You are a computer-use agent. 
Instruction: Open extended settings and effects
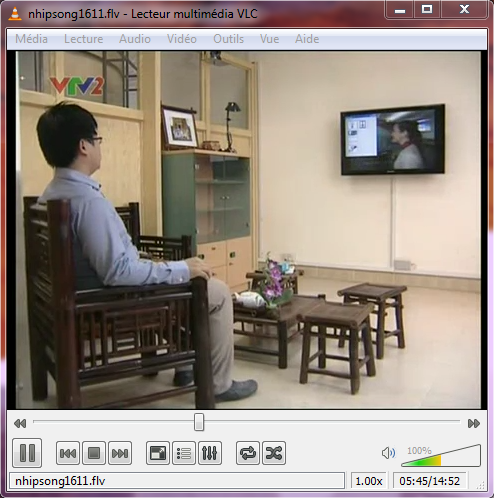point(210,453)
